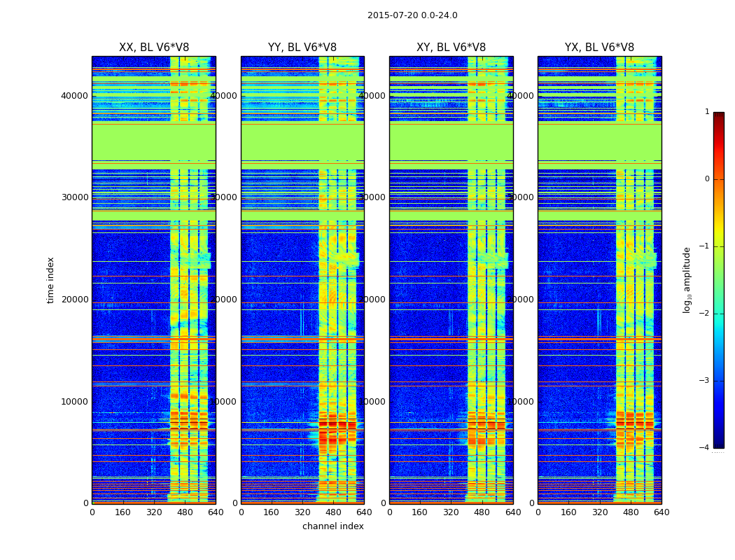Viewport: 735px width, 560px height.
Task: Click the colorbar tick label −2
Action: 704,314
